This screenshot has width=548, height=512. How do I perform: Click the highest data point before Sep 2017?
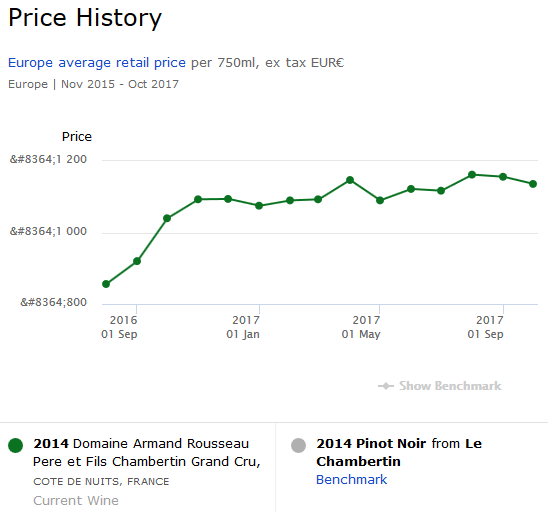[x=472, y=175]
